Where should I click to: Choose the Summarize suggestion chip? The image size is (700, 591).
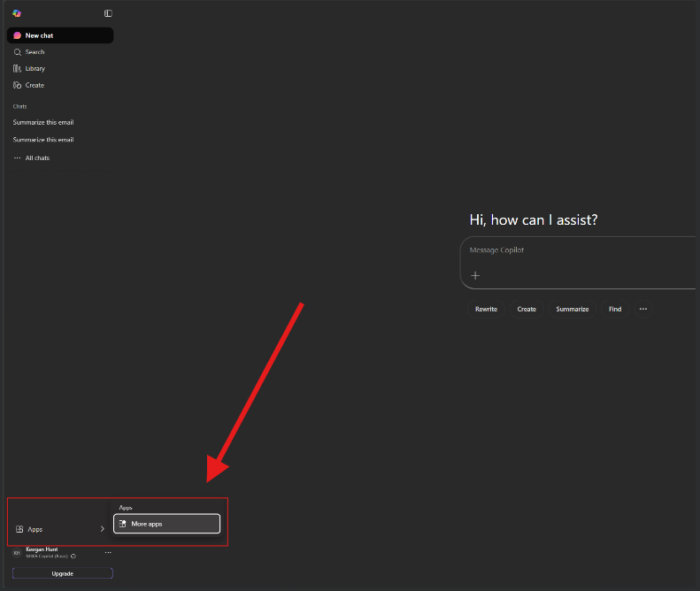(573, 309)
